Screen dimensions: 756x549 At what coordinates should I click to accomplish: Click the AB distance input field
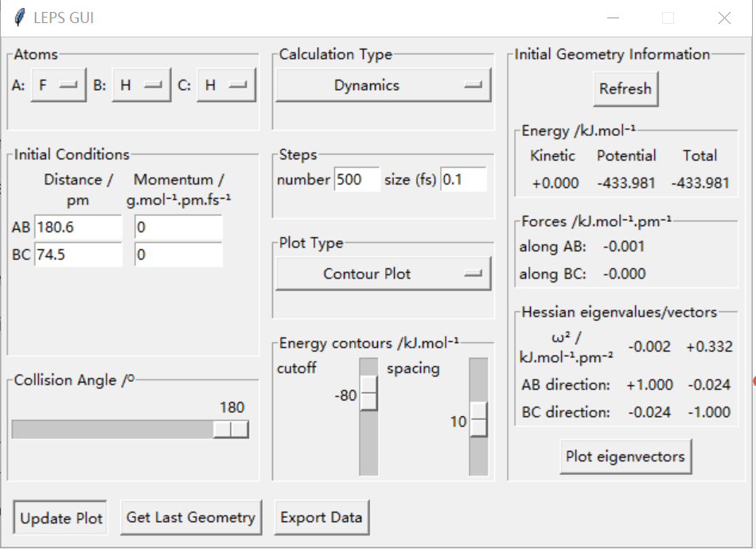[77, 228]
